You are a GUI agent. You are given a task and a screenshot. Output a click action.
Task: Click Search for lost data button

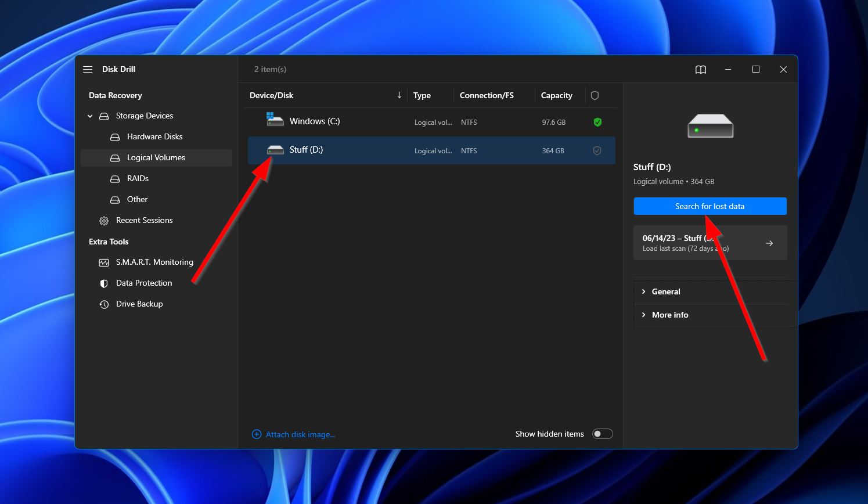click(x=710, y=206)
